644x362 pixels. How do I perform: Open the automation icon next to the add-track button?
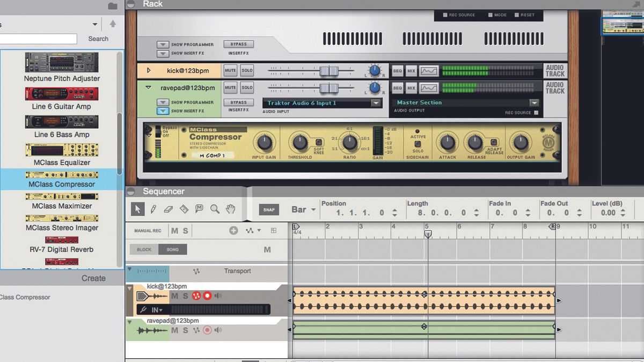248,231
